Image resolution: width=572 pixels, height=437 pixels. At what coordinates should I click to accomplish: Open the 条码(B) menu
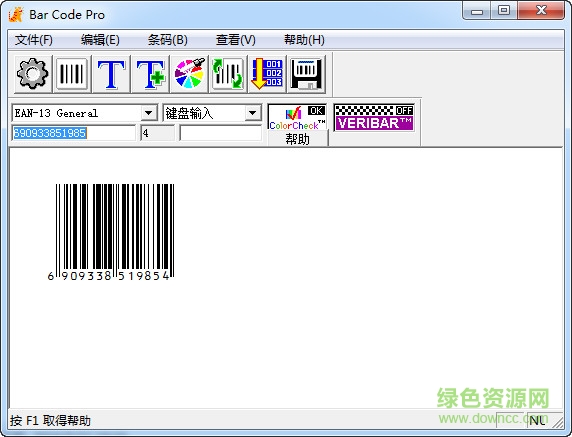pos(168,40)
